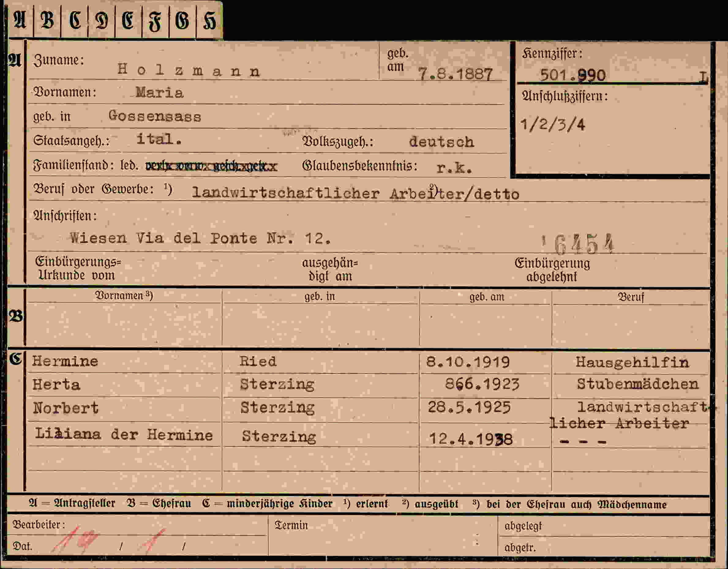Click the label Vornamen in section A
This screenshot has height=569, width=728.
65,92
